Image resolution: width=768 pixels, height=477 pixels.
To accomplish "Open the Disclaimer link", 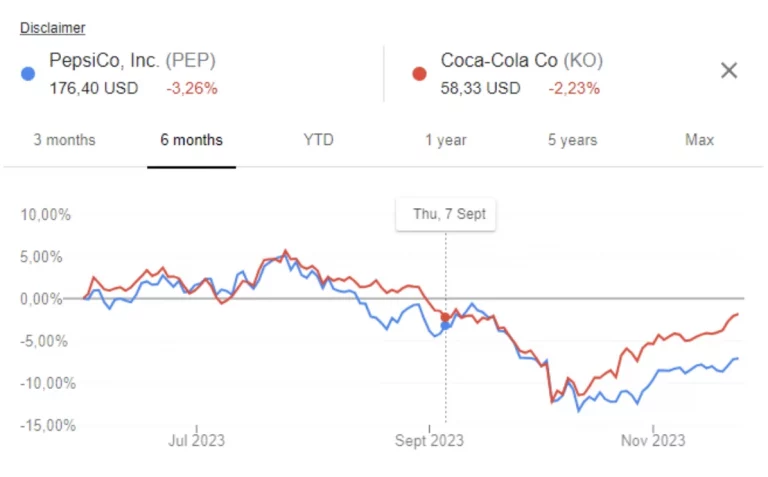I will (52, 28).
